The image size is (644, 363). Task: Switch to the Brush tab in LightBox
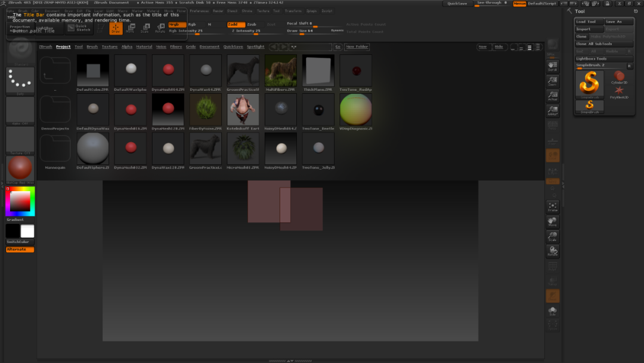pos(92,47)
